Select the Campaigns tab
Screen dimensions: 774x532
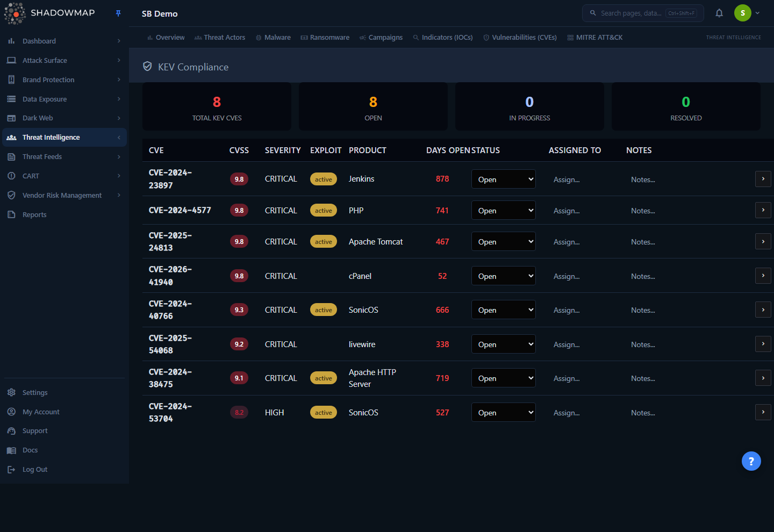click(381, 38)
